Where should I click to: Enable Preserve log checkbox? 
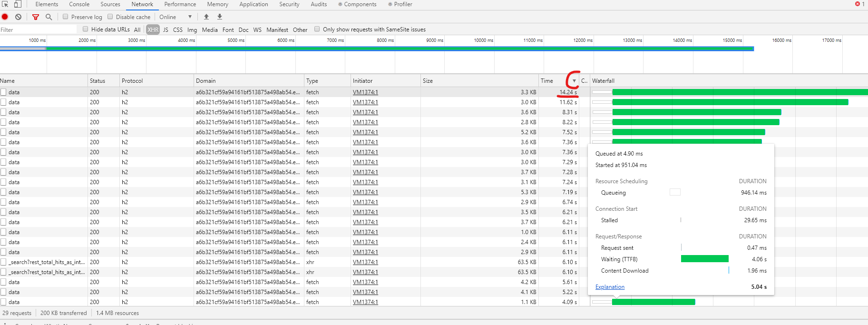pos(66,17)
